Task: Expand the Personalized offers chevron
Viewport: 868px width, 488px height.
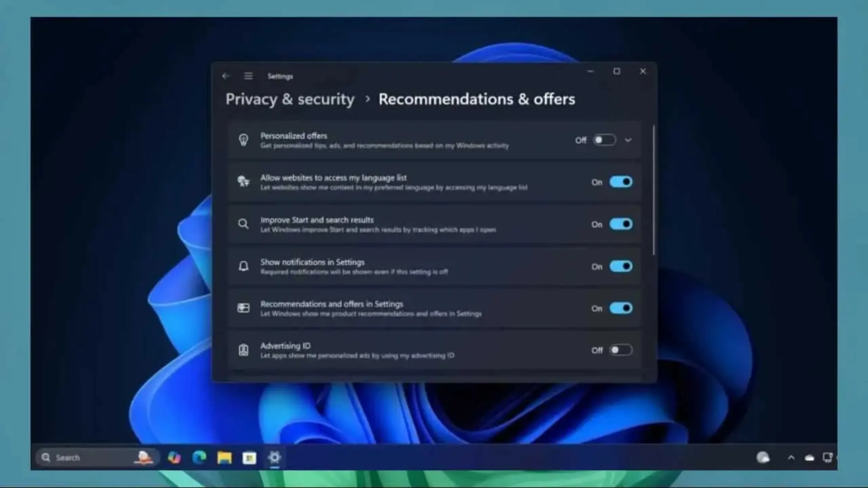Action: tap(628, 140)
